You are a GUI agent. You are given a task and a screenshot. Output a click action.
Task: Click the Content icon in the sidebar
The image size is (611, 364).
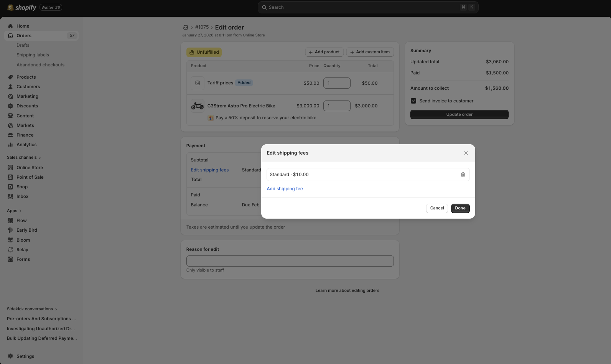[x=10, y=116]
